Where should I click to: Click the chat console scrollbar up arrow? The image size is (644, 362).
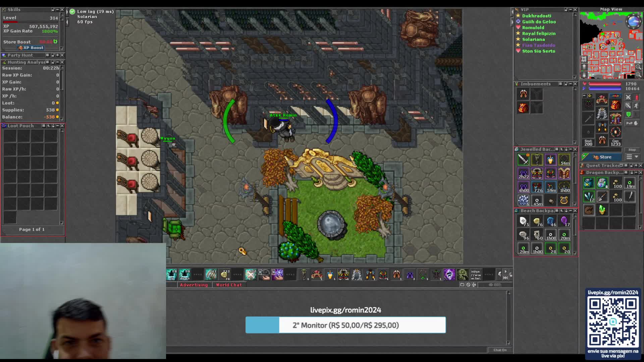[x=508, y=293]
